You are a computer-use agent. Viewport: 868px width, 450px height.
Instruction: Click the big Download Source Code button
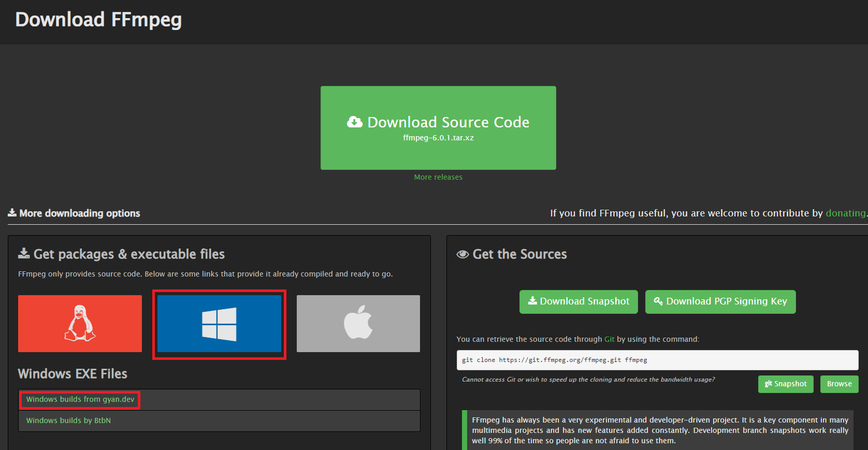click(x=438, y=128)
